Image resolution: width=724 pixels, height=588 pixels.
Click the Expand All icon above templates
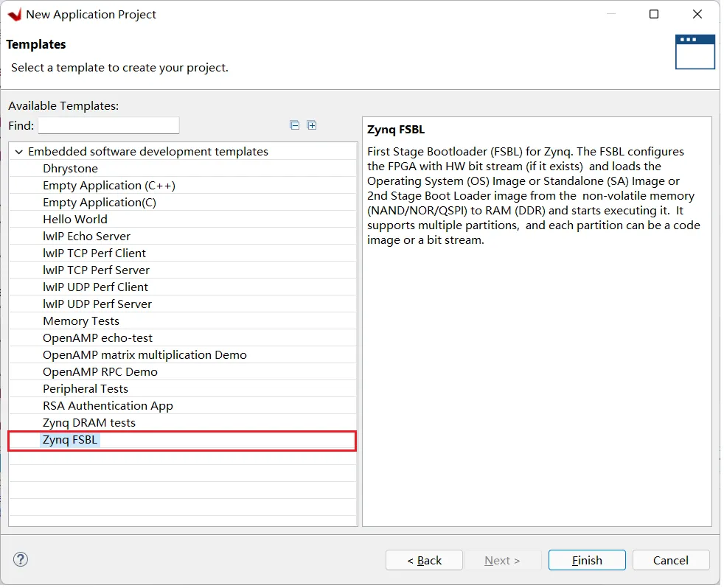click(x=313, y=125)
